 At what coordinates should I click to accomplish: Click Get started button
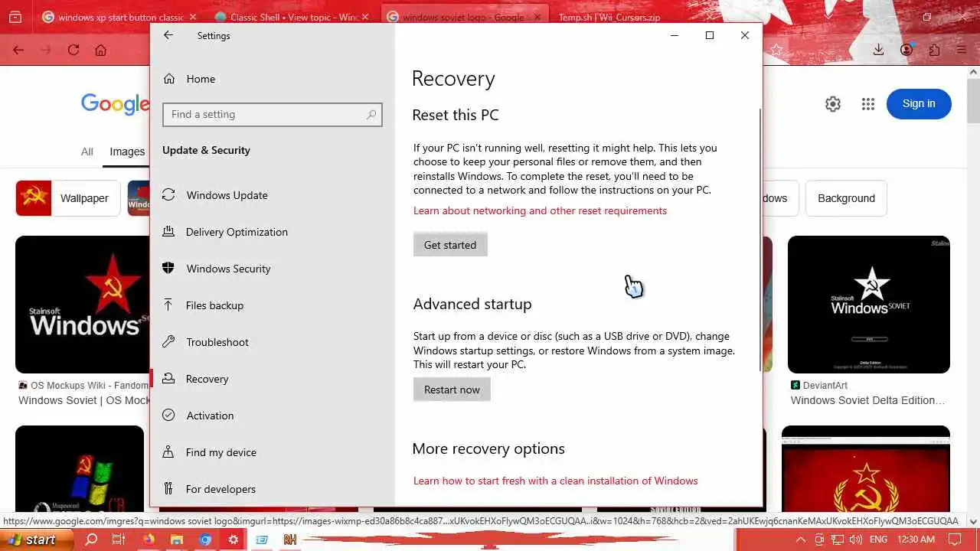click(x=450, y=245)
